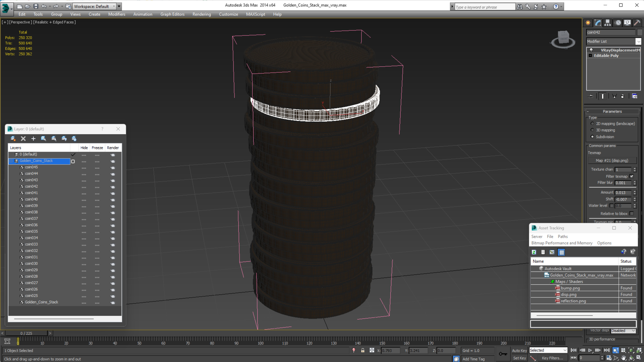Screen dimensions: 644x362
Task: Open the MAXScript menu
Action: click(255, 14)
